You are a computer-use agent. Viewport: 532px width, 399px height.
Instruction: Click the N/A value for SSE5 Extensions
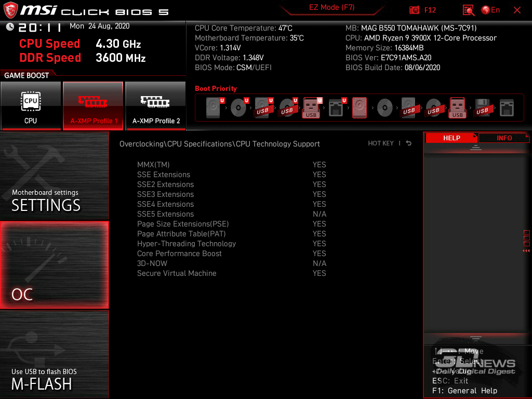[x=320, y=214]
